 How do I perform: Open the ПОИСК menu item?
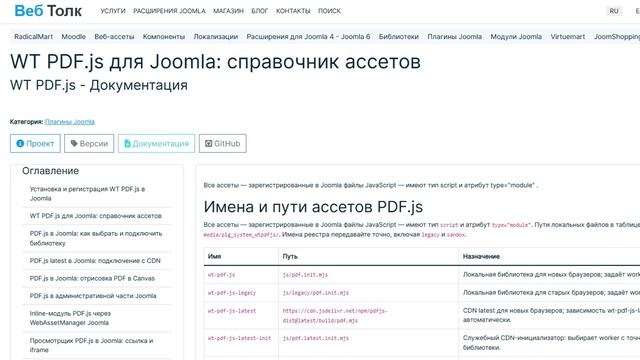coord(329,11)
